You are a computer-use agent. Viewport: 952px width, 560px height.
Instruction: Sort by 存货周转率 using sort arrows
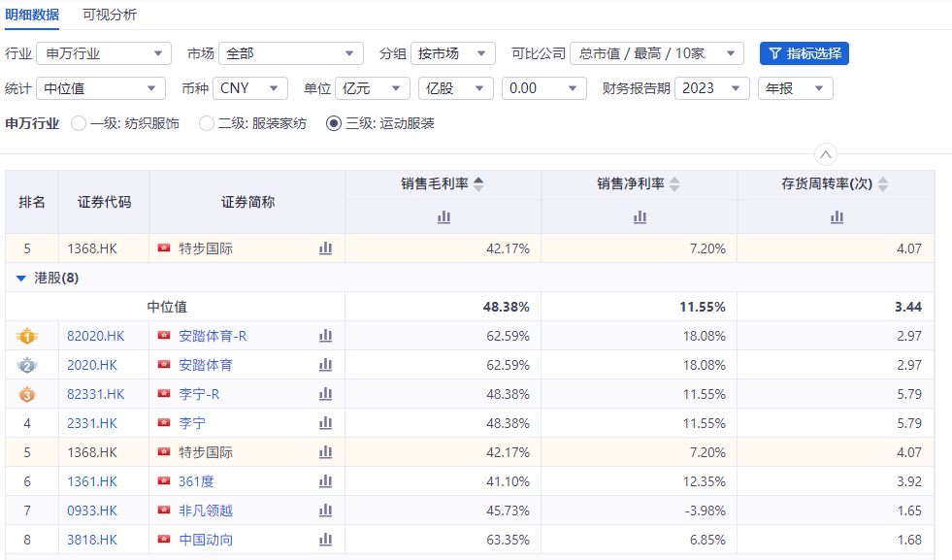[x=882, y=184]
